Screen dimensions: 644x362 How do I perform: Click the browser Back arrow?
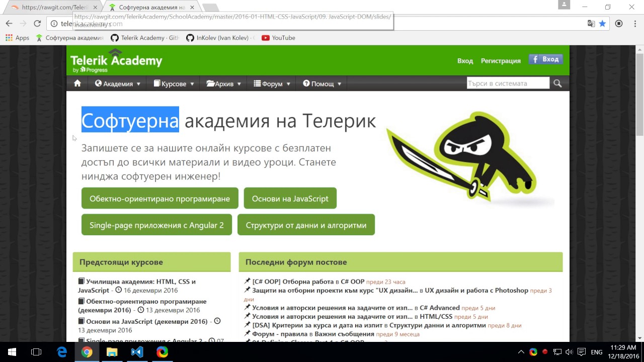click(x=9, y=24)
